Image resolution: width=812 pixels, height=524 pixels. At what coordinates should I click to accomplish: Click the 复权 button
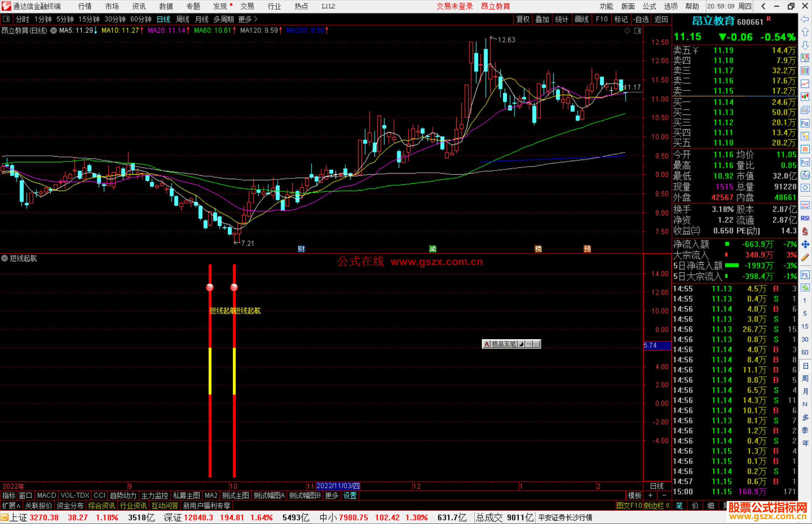(523, 19)
